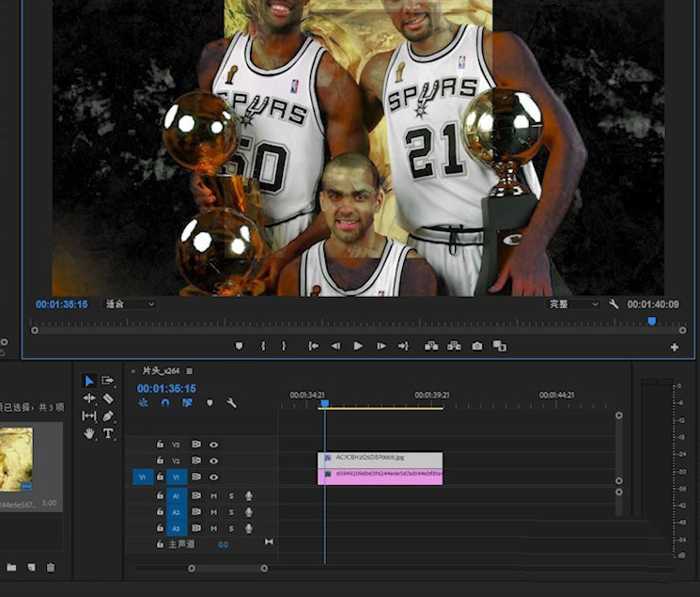Select the Pen tool
Screen dimensions: 700x597
pyautogui.click(x=108, y=416)
